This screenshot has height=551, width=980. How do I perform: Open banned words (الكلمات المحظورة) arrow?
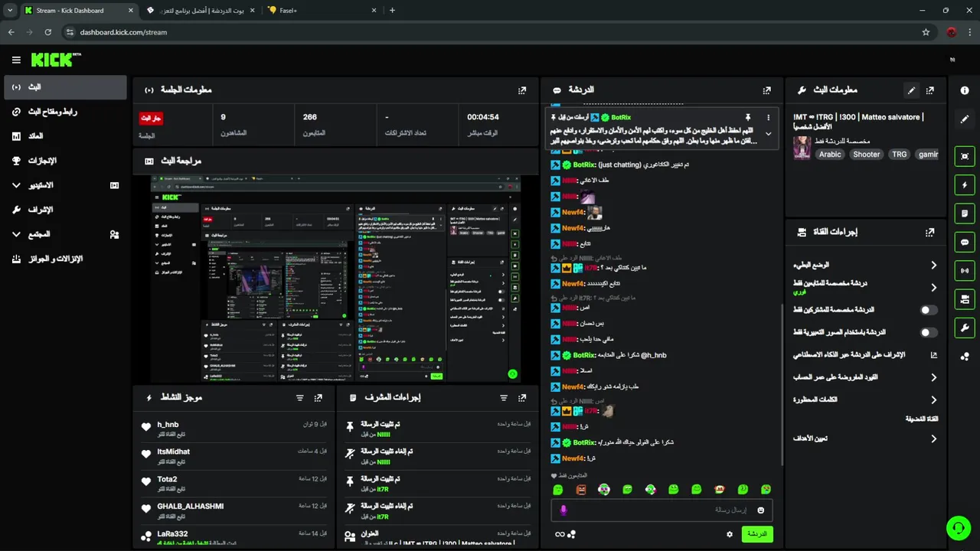(934, 399)
